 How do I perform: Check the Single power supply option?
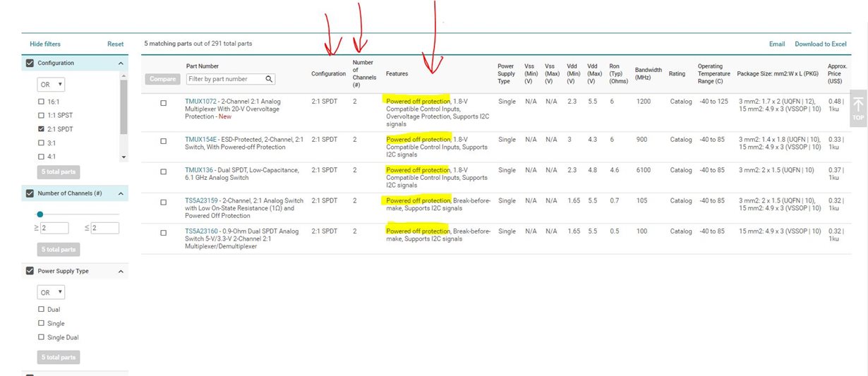pyautogui.click(x=41, y=324)
